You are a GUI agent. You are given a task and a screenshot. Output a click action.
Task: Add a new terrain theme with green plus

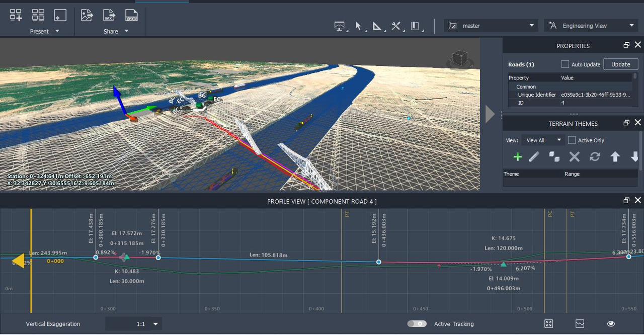tap(517, 157)
